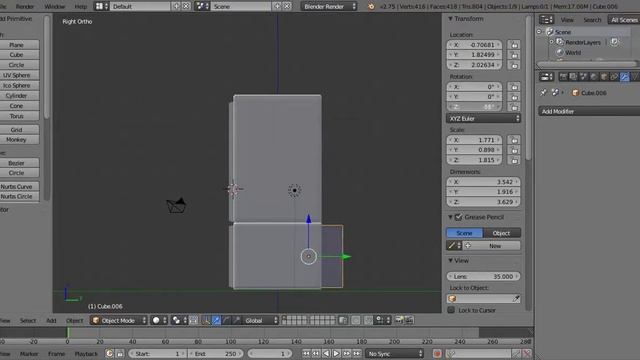Click the Location X field

475,45
